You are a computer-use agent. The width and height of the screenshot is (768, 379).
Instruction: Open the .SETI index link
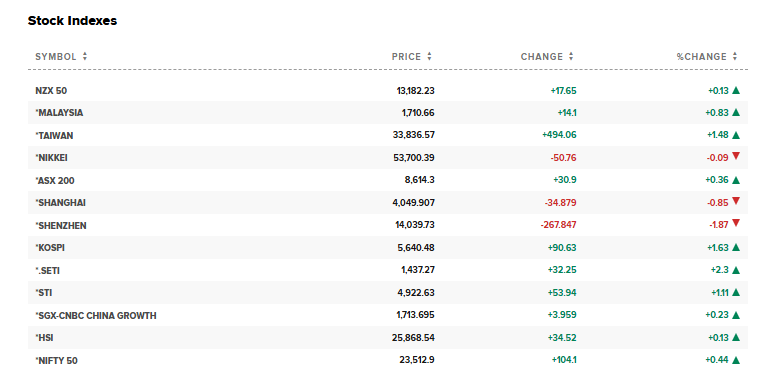48,271
